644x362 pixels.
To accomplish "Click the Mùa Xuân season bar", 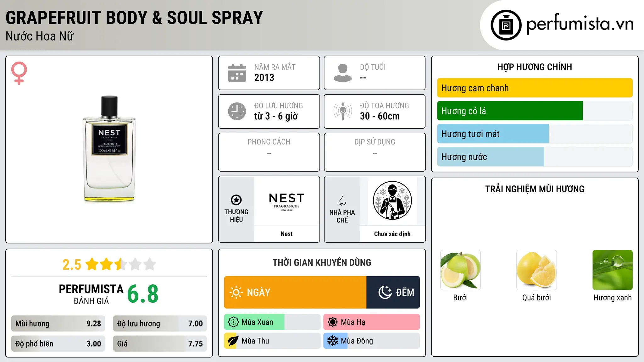I will tap(272, 322).
